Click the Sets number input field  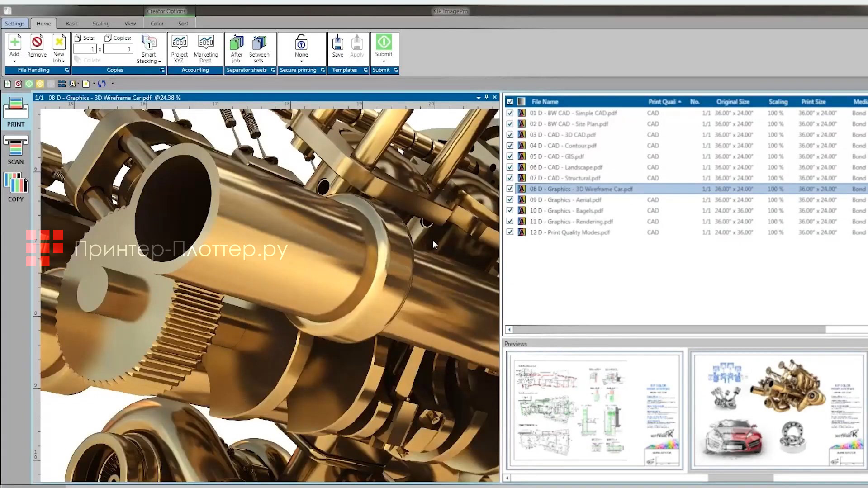click(x=85, y=49)
